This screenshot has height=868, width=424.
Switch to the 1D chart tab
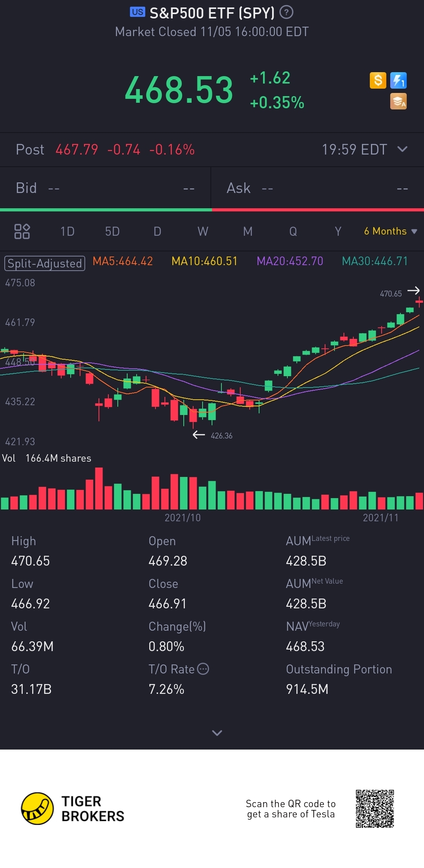tap(68, 231)
